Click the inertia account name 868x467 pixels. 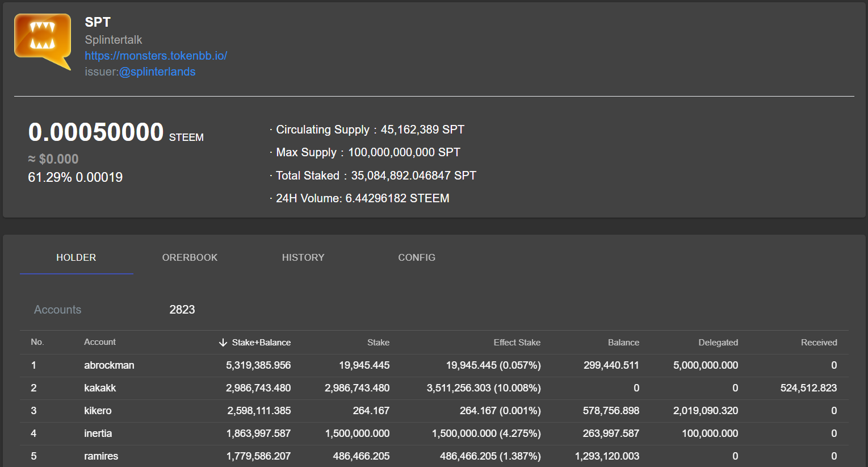(98, 433)
